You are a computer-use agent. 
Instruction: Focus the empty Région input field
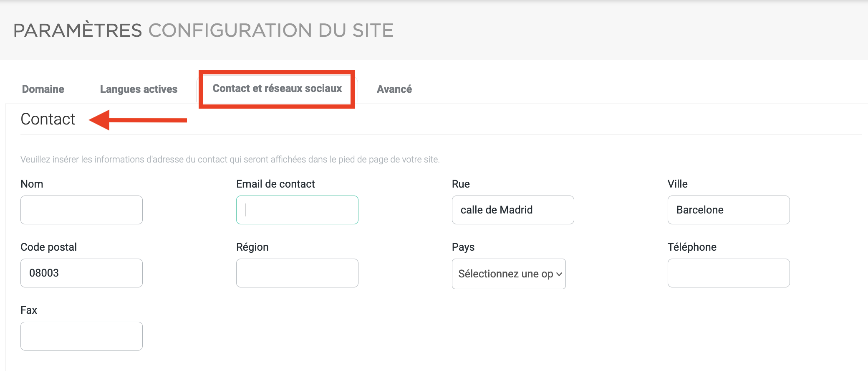297,273
